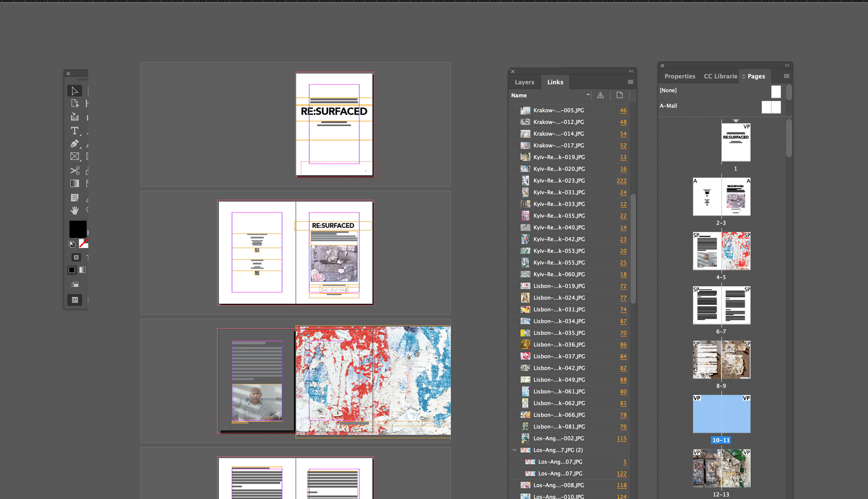868x499 pixels.
Task: Select the A-Mall master page
Action: click(720, 106)
